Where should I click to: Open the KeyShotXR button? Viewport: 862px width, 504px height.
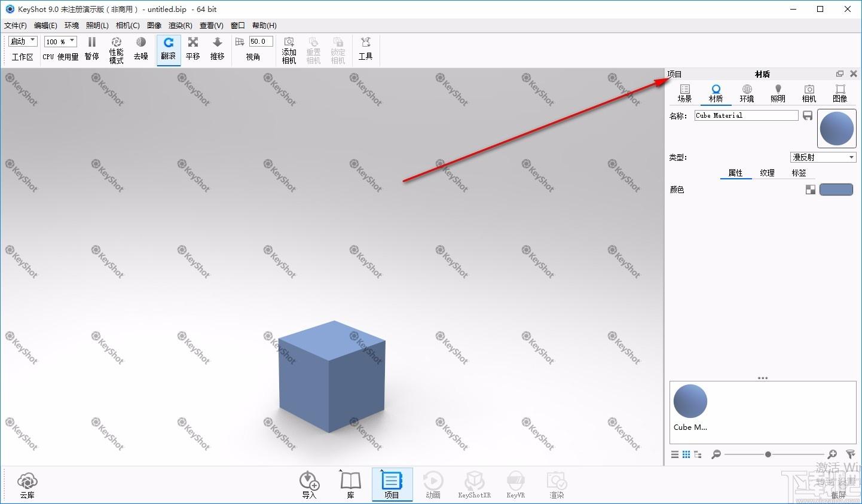pos(475,485)
